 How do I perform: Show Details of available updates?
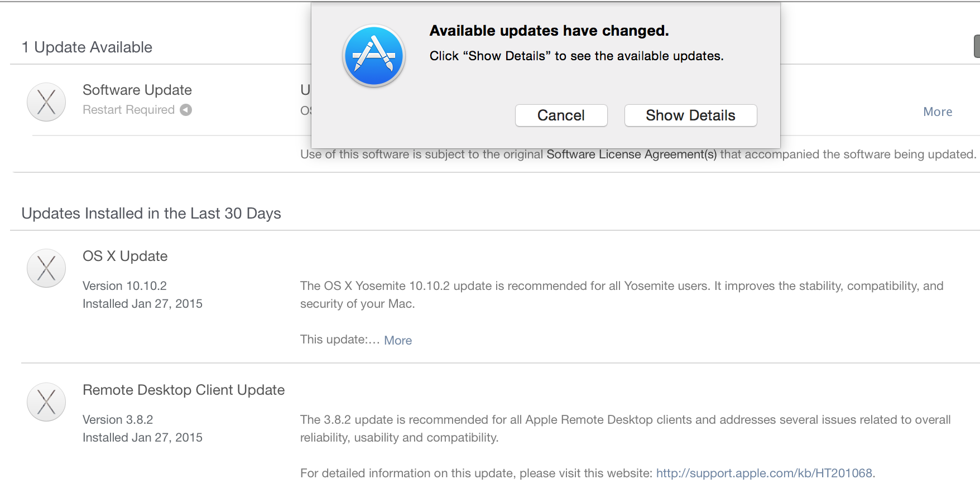pyautogui.click(x=690, y=115)
